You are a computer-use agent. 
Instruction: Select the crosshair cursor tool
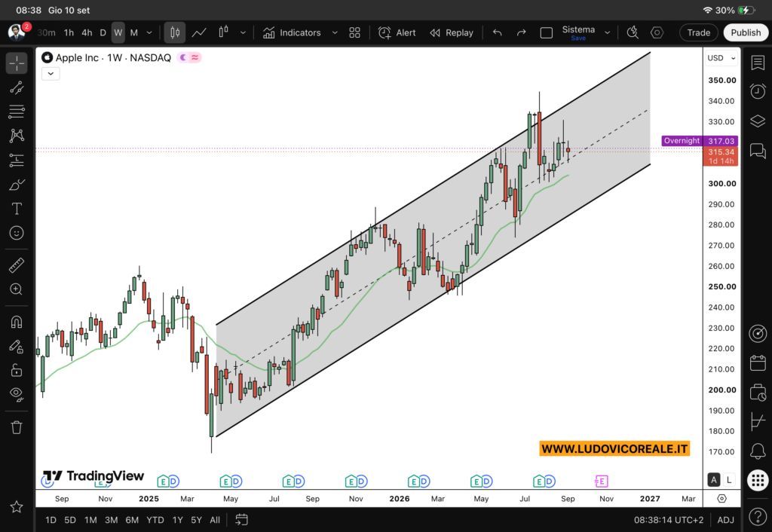click(17, 63)
